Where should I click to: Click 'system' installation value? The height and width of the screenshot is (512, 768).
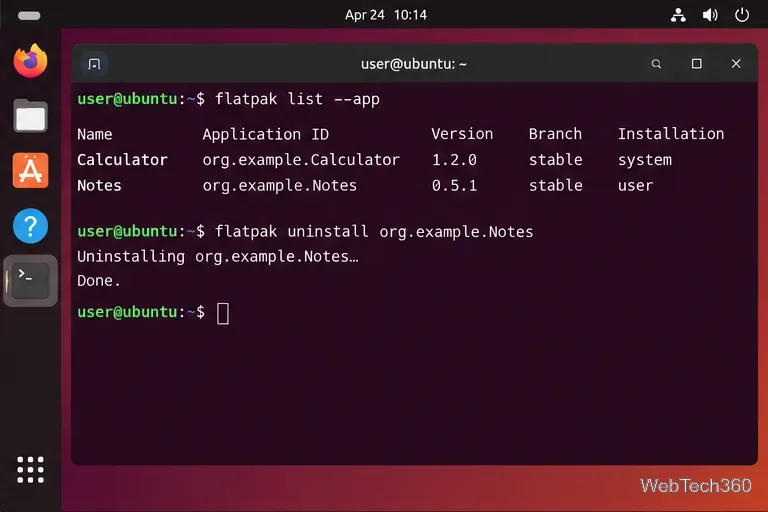coord(645,160)
